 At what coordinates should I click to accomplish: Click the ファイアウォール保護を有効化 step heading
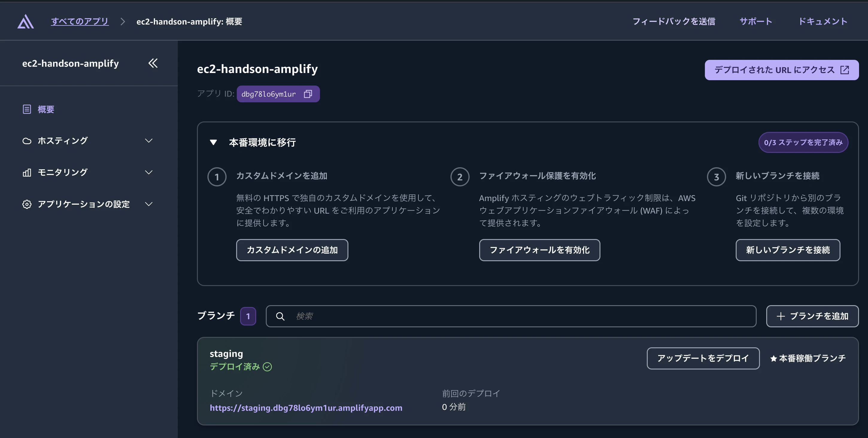(538, 176)
